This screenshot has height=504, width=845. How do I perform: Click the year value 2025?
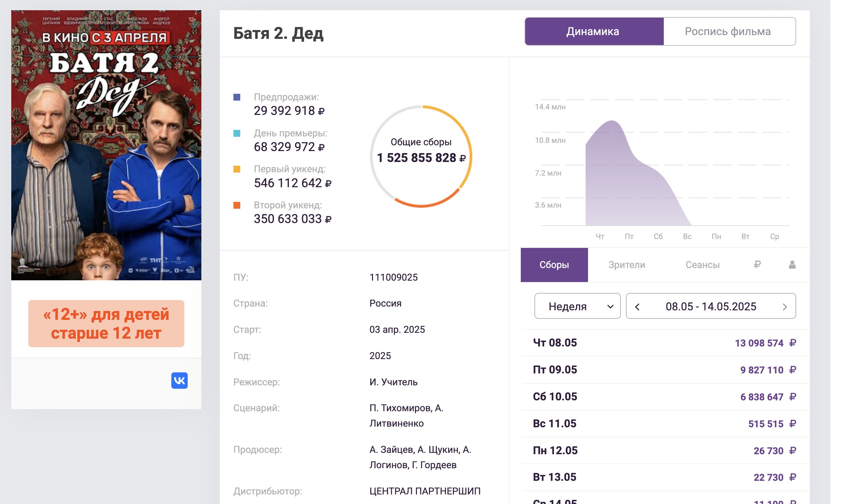(380, 356)
